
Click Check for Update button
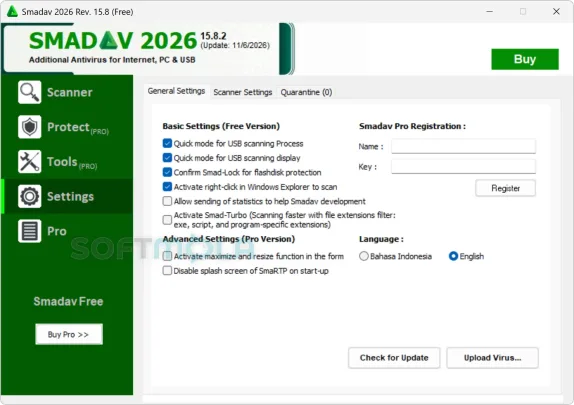coord(394,358)
